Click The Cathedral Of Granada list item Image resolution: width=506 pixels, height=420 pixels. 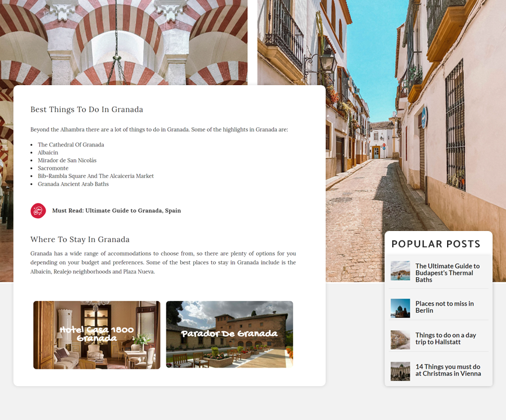71,145
